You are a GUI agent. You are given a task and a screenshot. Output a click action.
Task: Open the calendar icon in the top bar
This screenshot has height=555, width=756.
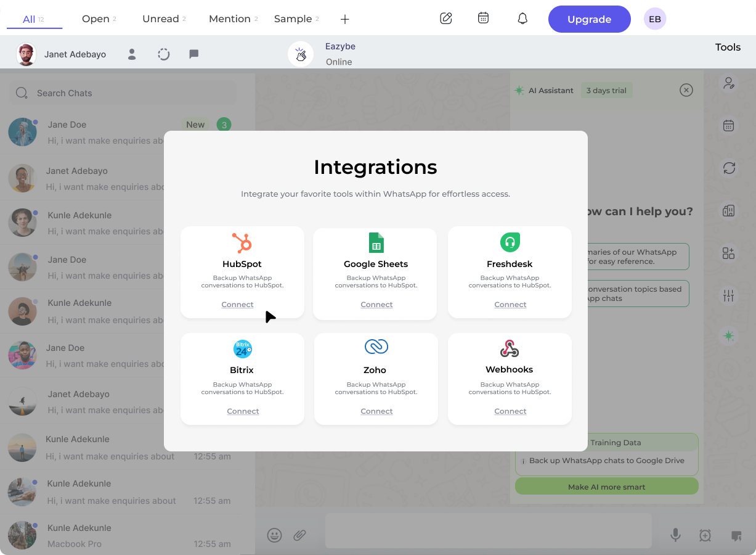484,18
